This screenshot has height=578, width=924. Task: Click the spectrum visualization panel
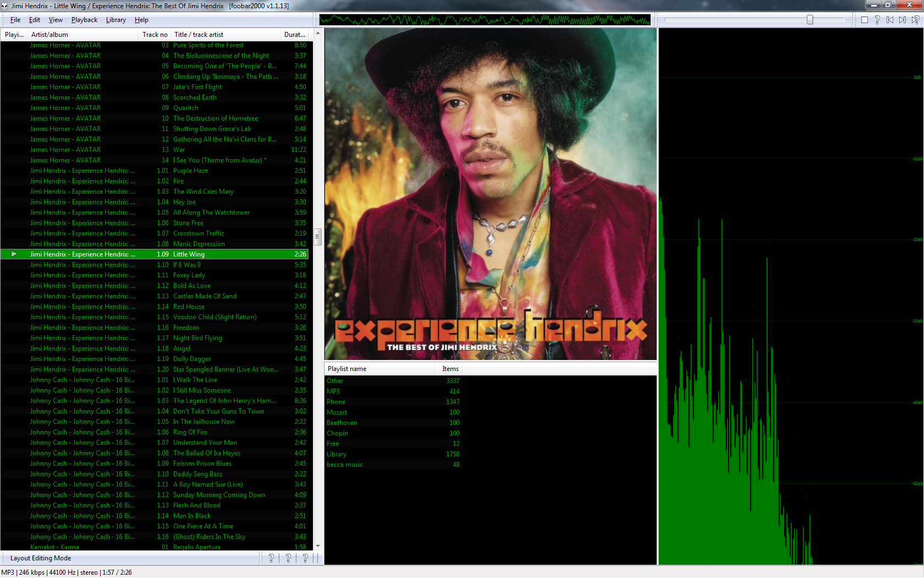point(791,296)
